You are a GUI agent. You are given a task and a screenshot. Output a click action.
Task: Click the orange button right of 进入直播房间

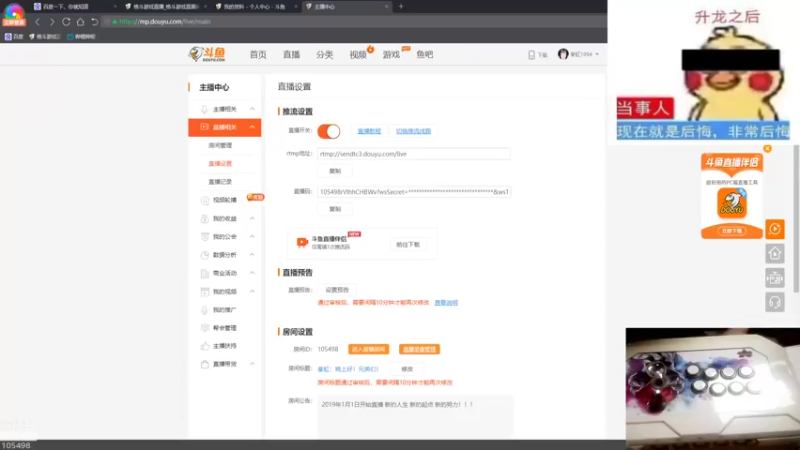coord(419,349)
